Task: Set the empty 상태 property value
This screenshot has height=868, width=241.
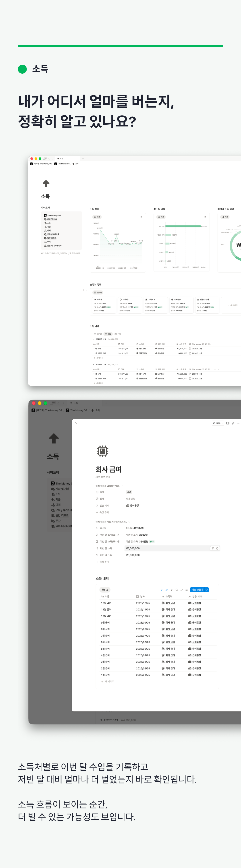Action: tap(130, 499)
